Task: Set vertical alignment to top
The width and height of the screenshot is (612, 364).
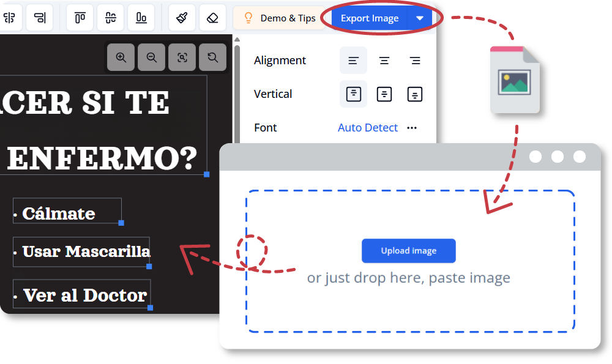Action: (x=354, y=94)
